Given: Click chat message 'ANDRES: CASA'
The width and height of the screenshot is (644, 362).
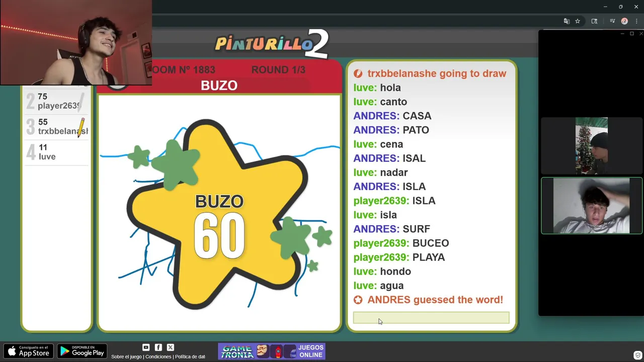Looking at the screenshot, I should coord(392,116).
